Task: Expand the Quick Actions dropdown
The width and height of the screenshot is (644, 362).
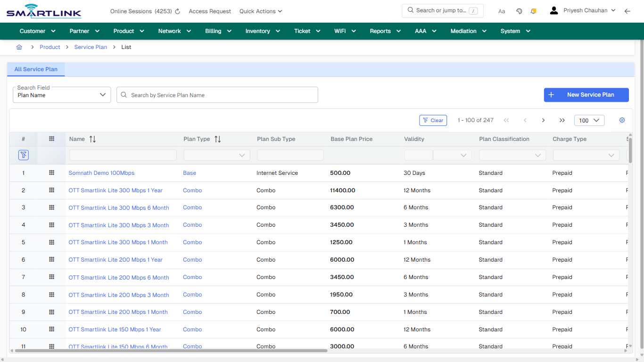Action: click(x=260, y=11)
